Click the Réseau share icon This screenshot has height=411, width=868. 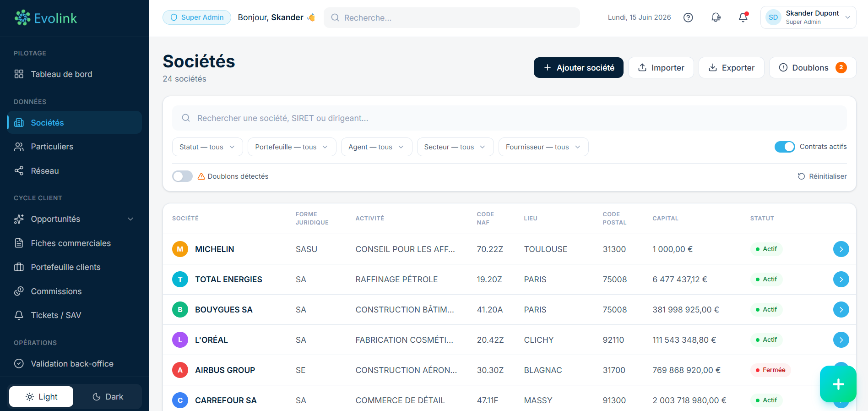pyautogui.click(x=19, y=171)
